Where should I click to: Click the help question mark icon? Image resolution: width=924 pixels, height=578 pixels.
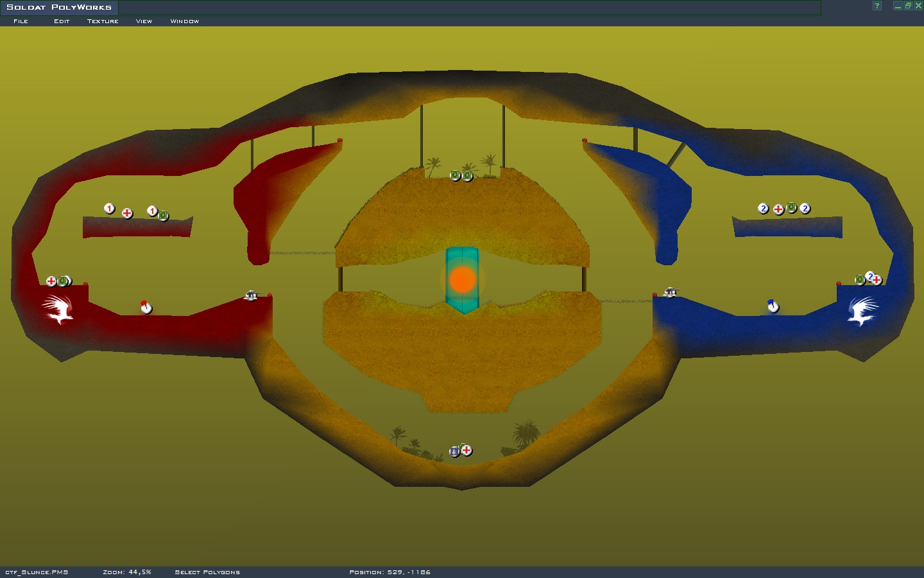877,6
